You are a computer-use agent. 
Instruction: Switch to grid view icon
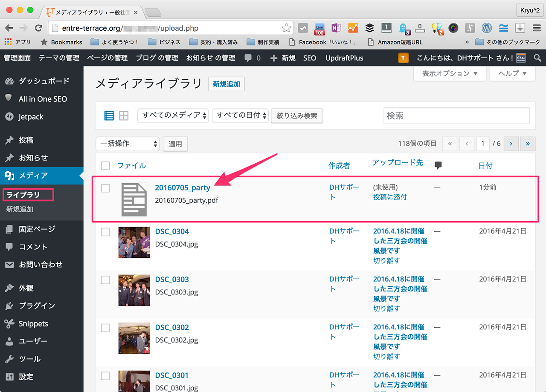124,115
